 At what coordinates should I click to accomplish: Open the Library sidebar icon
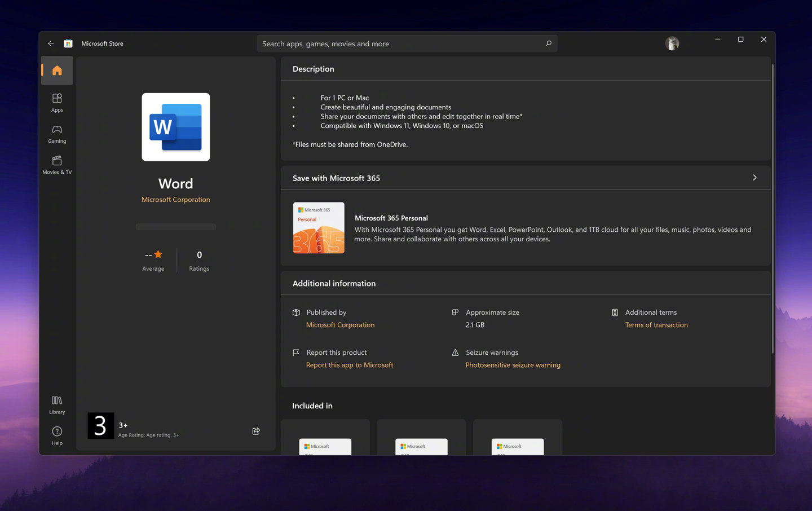click(x=57, y=404)
